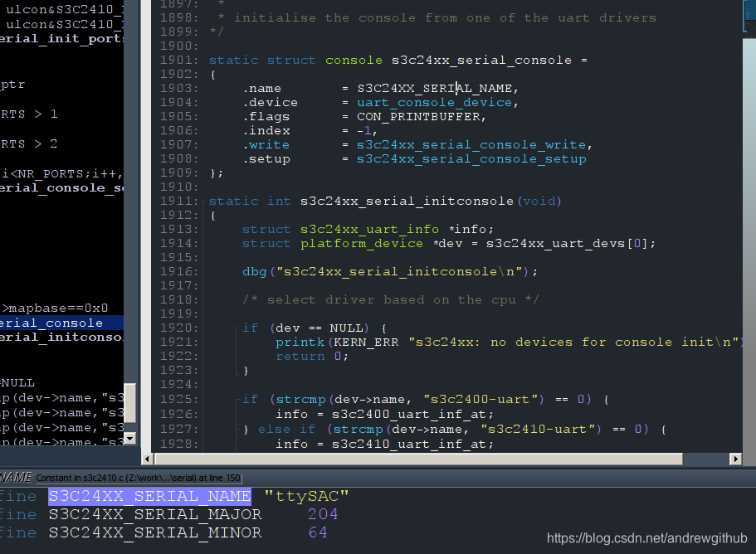
Task: Select 'NULL' entry in symbol panel
Action: pyautogui.click(x=17, y=383)
